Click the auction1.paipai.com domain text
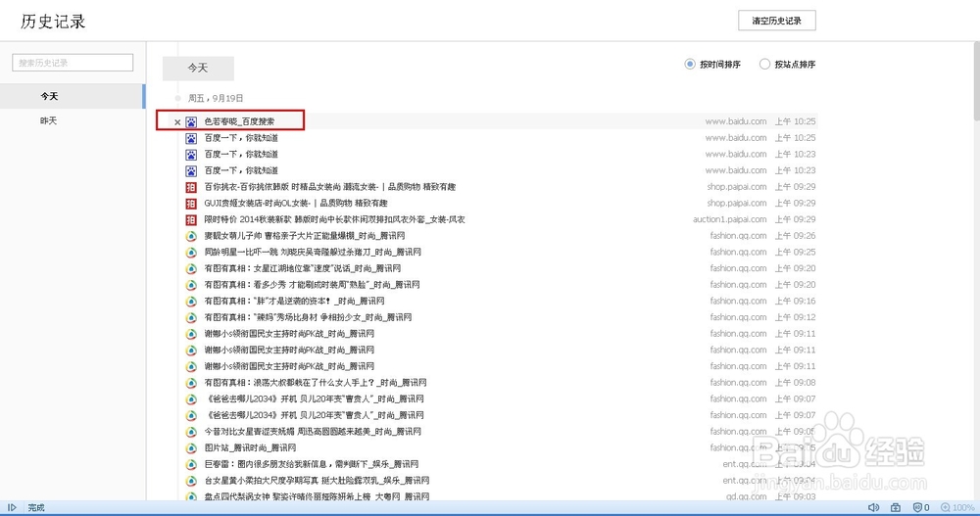This screenshot has height=516, width=980. click(x=729, y=220)
